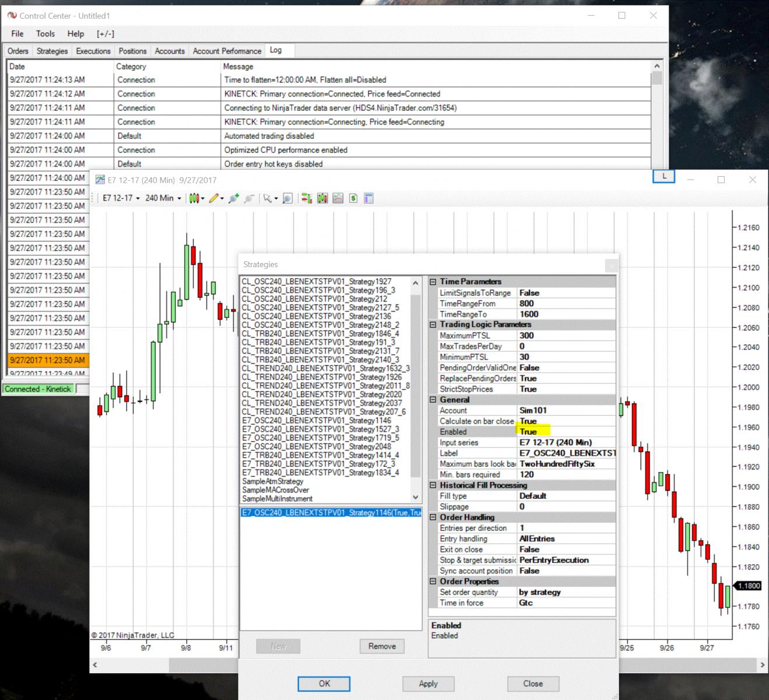Click the Automated trading disabled log row
This screenshot has width=769, height=700.
(x=329, y=136)
